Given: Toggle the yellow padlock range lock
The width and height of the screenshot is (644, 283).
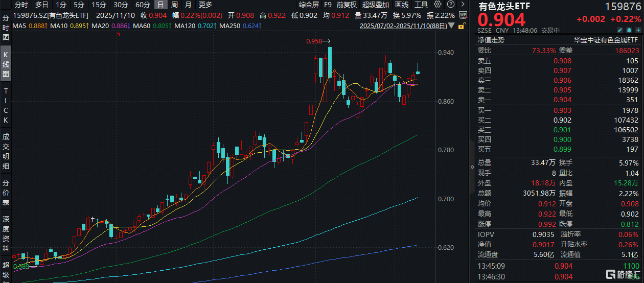Looking at the screenshot, I should click(462, 26).
